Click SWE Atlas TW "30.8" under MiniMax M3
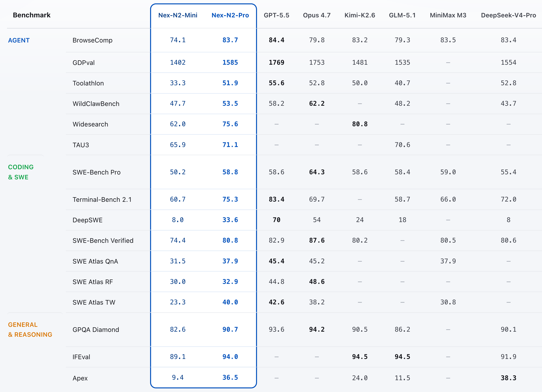Screen dimensions: 542x392 click(448, 302)
